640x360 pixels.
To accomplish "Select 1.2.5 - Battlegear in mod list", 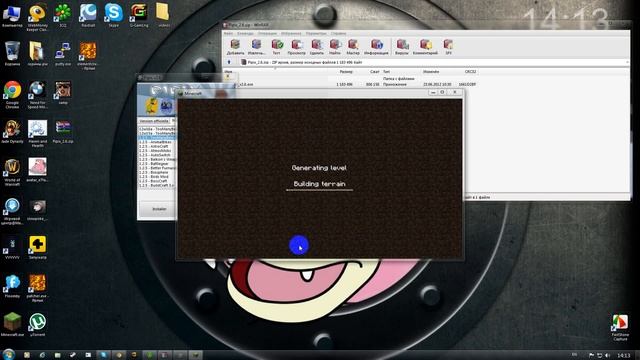I will coord(157,164).
